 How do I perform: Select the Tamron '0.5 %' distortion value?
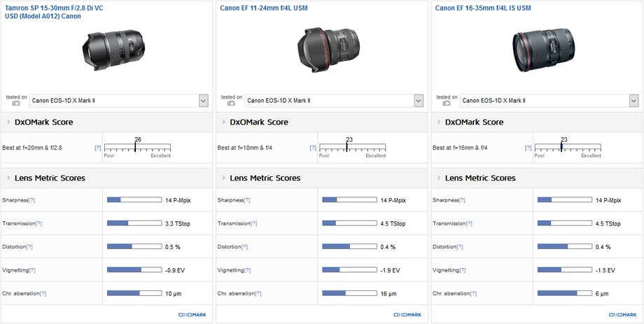coord(172,247)
